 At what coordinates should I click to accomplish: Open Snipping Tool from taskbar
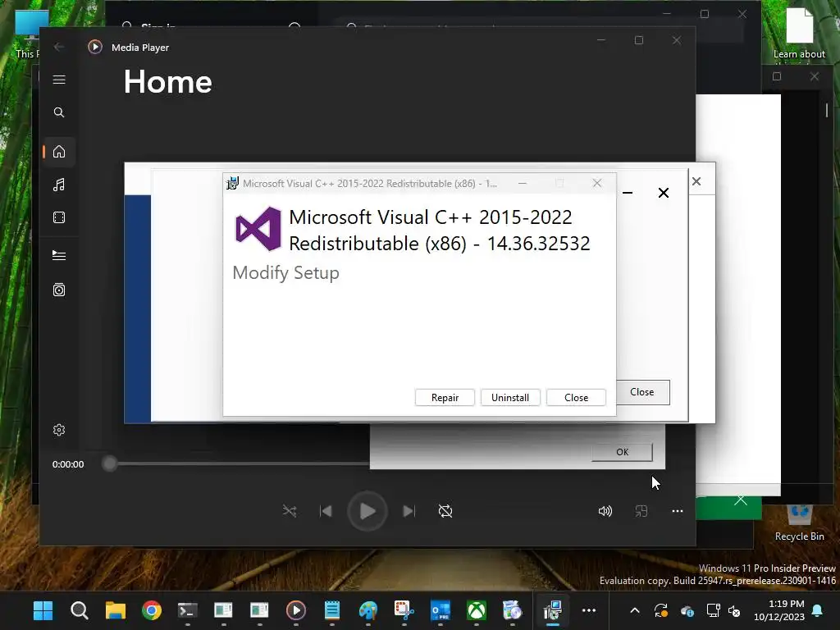[x=404, y=610]
